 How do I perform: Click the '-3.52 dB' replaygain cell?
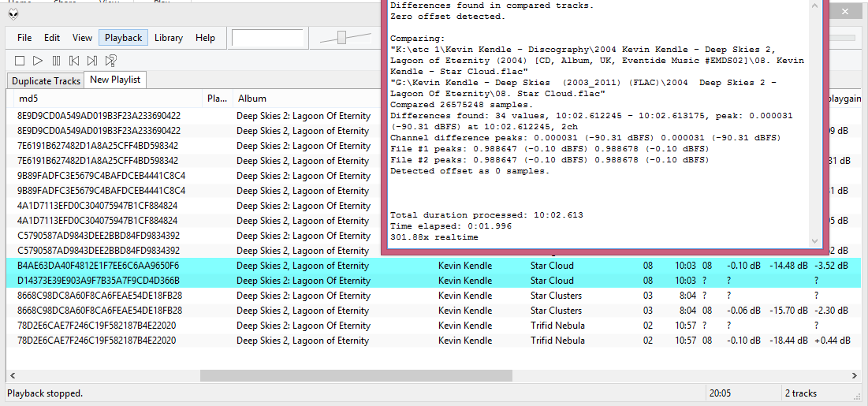831,266
